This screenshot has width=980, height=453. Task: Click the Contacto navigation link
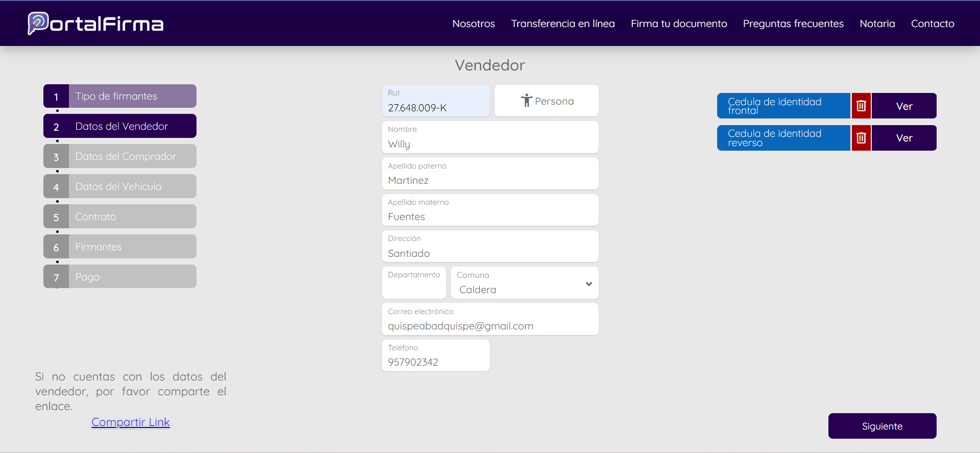pyautogui.click(x=932, y=23)
